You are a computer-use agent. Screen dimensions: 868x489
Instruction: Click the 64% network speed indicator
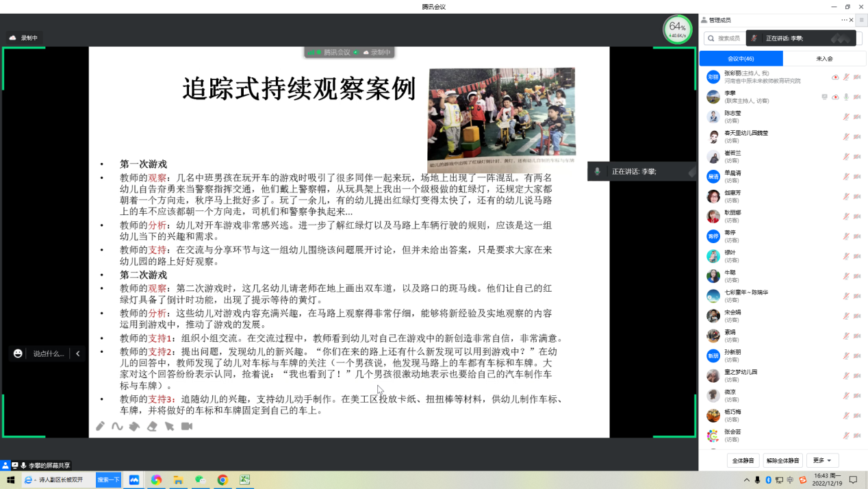coord(677,29)
